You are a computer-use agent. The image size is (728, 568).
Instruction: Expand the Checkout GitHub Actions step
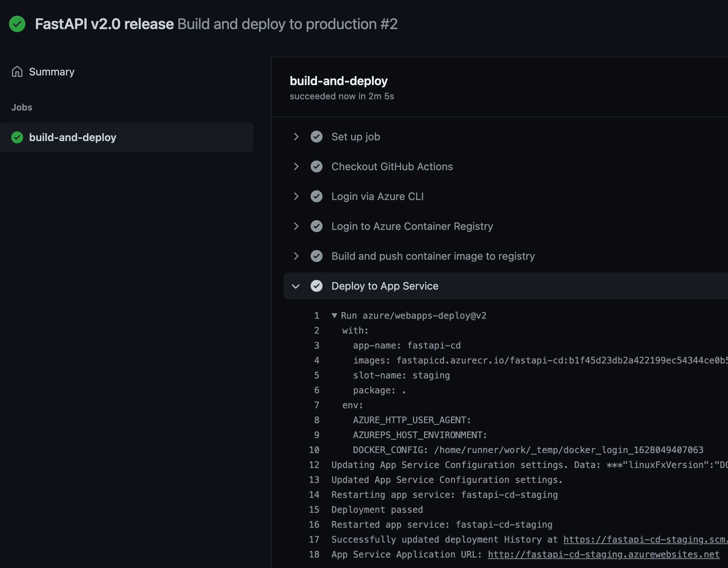pyautogui.click(x=296, y=166)
